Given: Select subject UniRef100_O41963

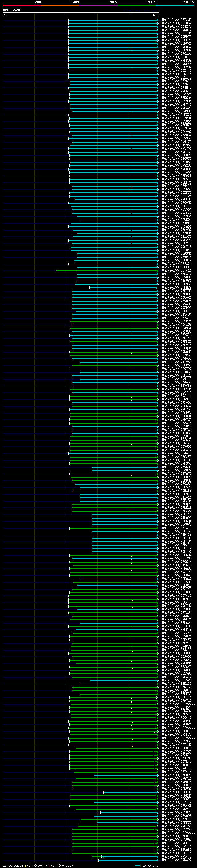Looking at the screenshot, I should pos(176,362).
